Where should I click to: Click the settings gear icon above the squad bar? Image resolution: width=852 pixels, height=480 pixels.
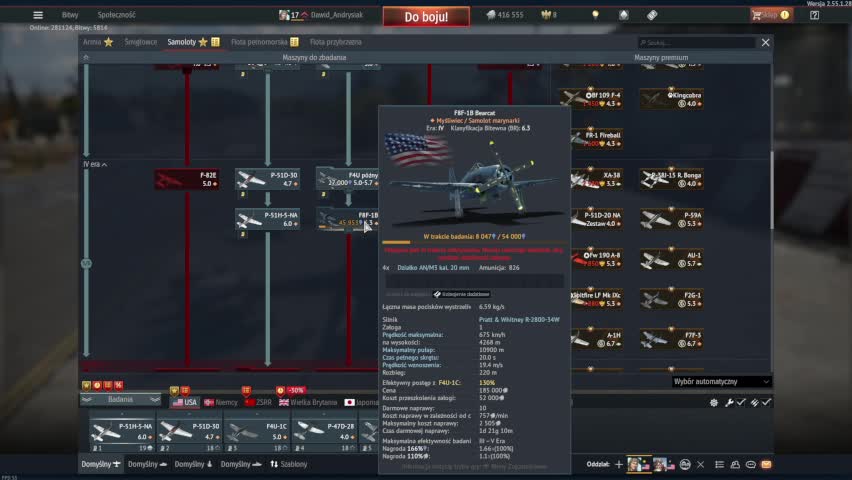(714, 402)
